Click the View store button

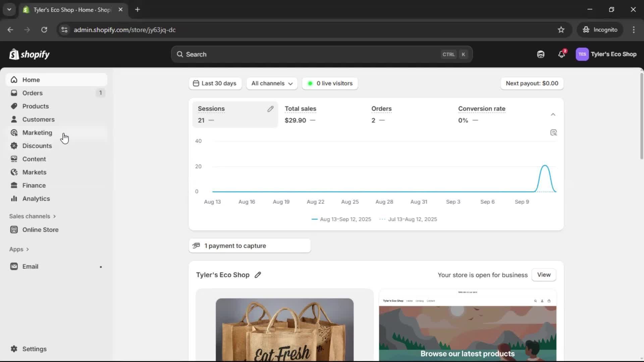pos(543,275)
